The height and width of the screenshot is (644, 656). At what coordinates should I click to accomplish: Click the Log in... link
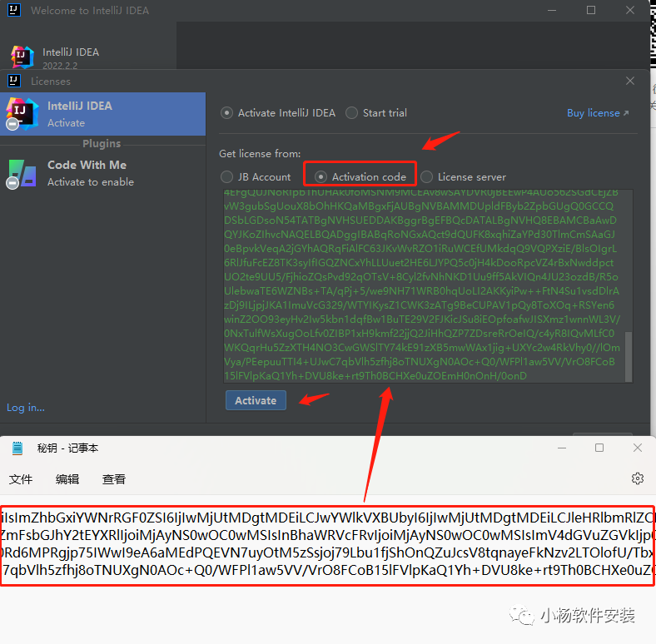pyautogui.click(x=26, y=408)
